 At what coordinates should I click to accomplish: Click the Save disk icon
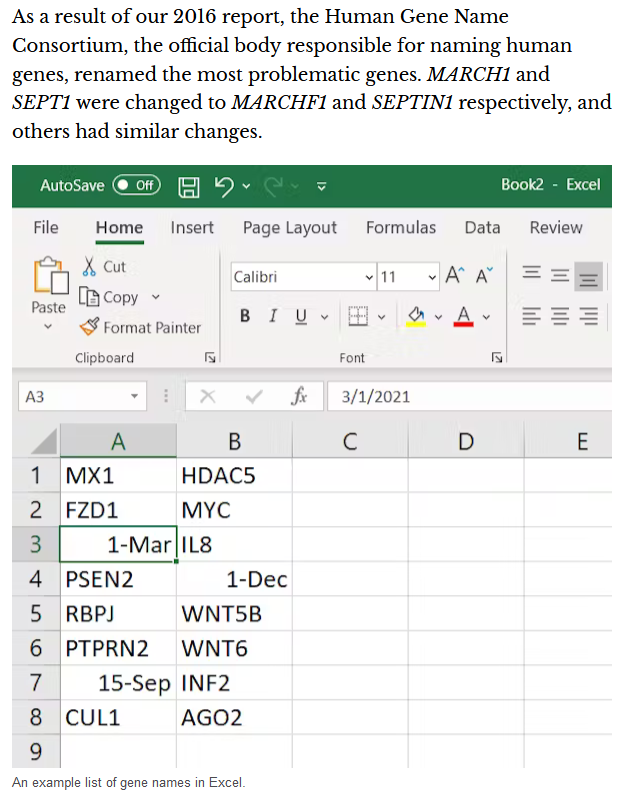pyautogui.click(x=188, y=185)
